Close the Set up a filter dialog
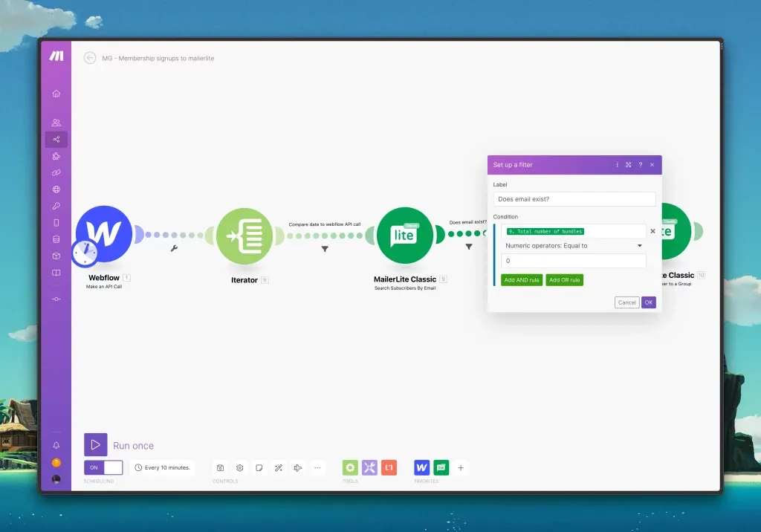Screen dimensions: 761x532 coord(652,165)
